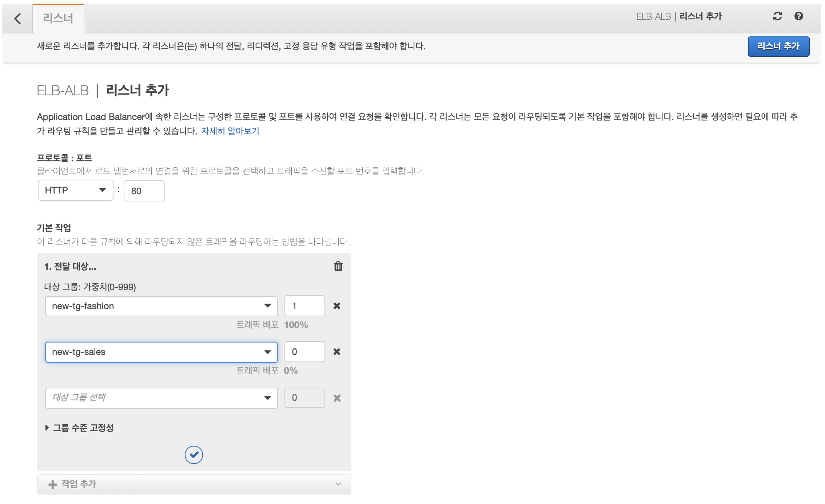Confirm action with blue checkmark icon
825x504 pixels.
pos(194,455)
